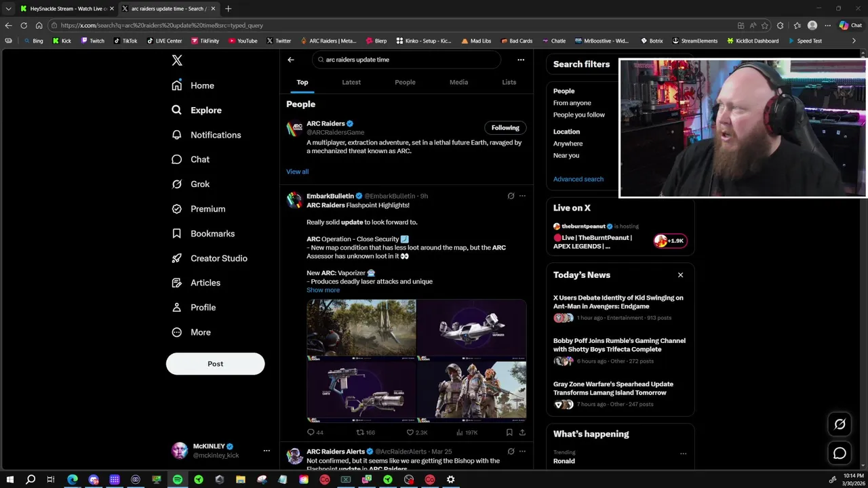Switch to the Lists tab

tap(509, 82)
